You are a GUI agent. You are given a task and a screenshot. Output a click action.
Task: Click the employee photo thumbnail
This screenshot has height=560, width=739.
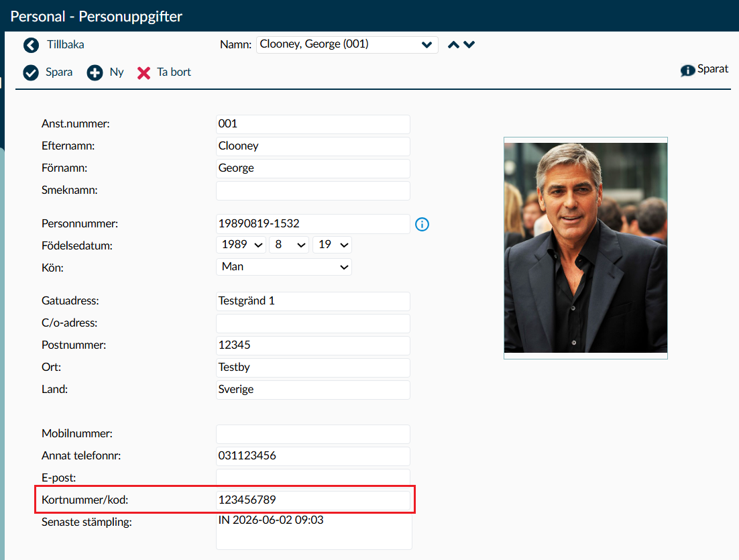[x=585, y=248]
